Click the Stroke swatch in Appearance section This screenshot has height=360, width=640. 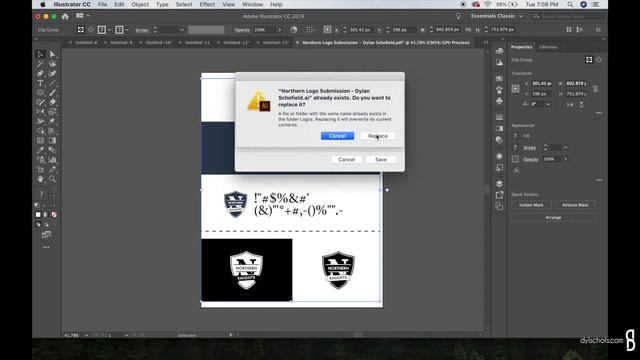coord(516,147)
